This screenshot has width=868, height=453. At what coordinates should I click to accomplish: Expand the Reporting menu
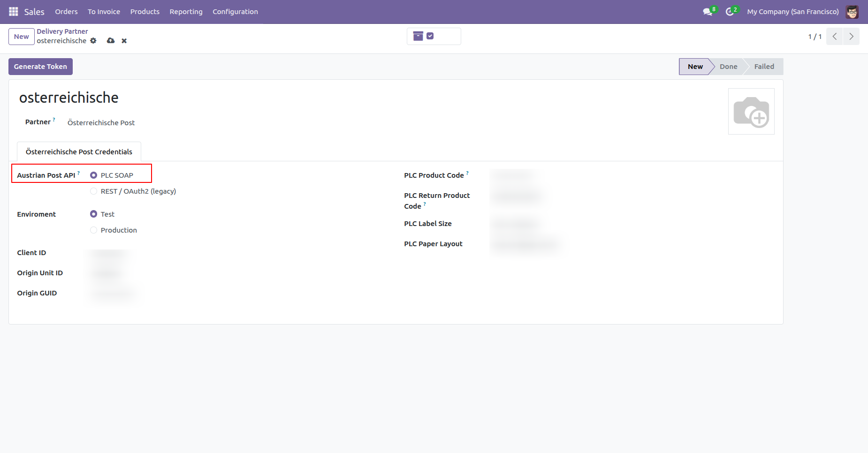186,12
